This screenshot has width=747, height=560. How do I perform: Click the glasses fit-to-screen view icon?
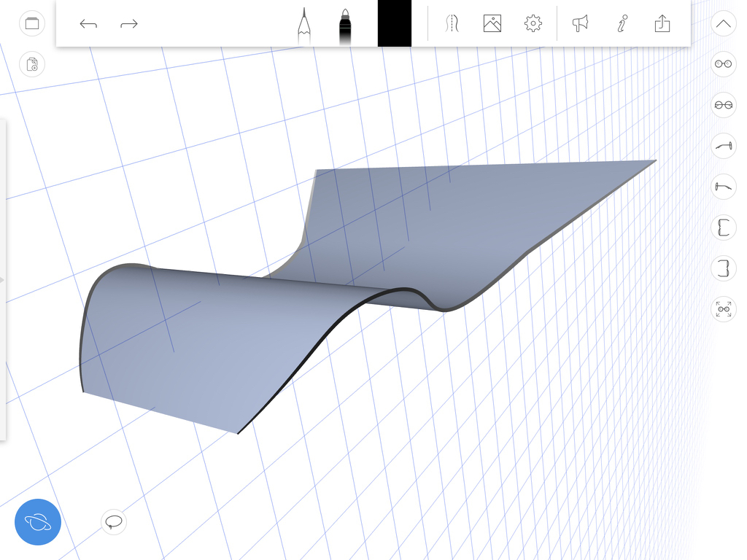[724, 309]
